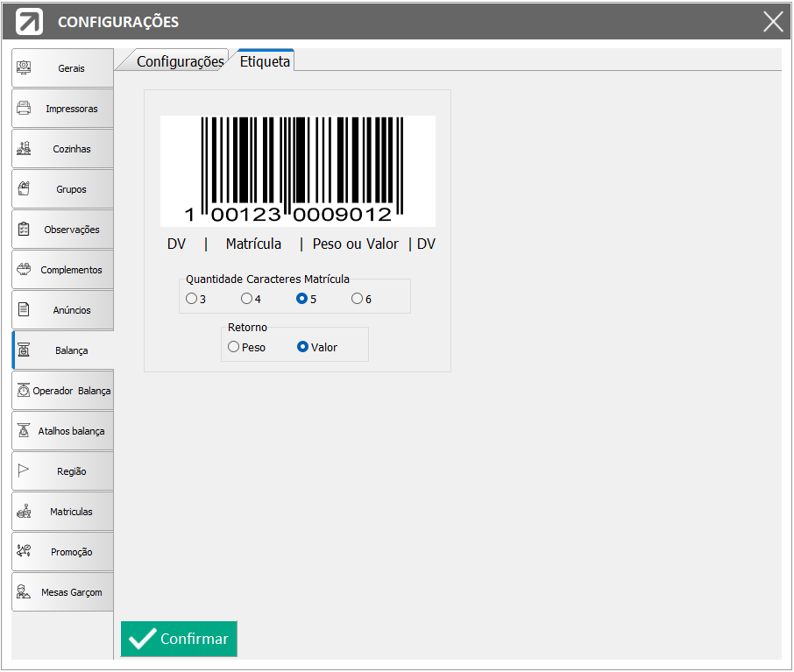Click the arrow logo in title bar
Image resolution: width=794 pixels, height=672 pixels.
(29, 22)
